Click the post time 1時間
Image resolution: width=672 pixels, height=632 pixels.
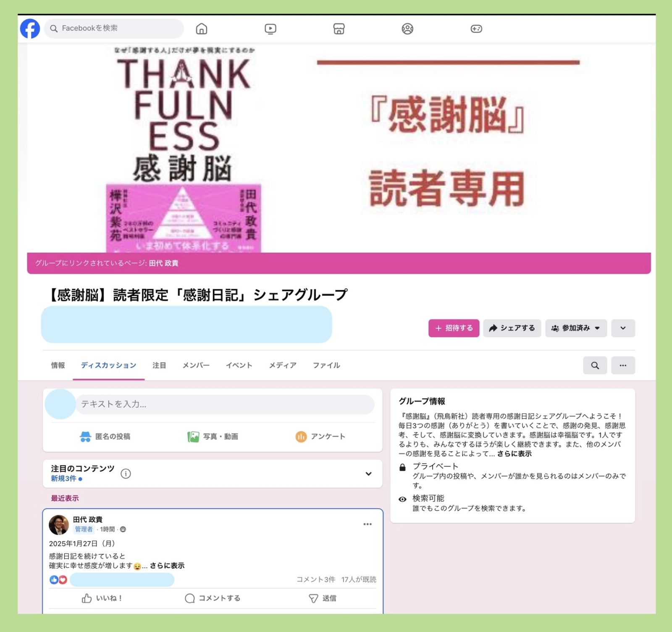pos(107,530)
